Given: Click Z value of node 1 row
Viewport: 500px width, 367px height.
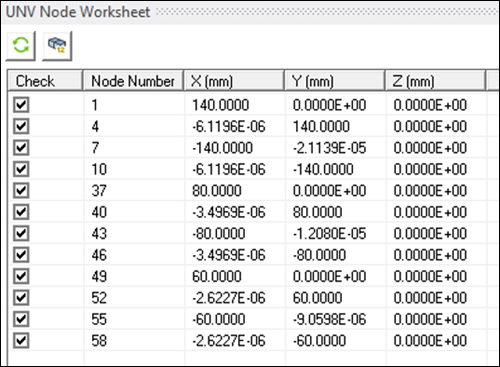Looking at the screenshot, I should point(430,105).
